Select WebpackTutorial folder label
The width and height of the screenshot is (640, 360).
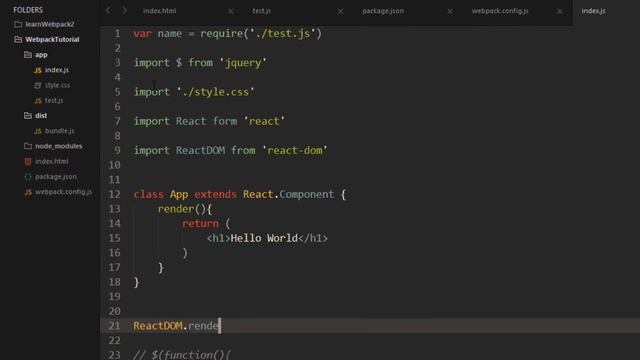click(x=52, y=39)
